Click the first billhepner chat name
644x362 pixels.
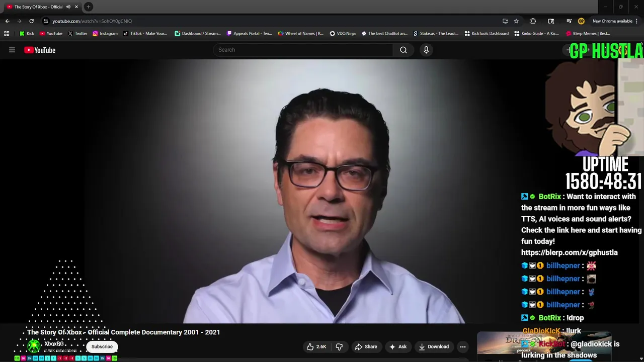point(563,265)
